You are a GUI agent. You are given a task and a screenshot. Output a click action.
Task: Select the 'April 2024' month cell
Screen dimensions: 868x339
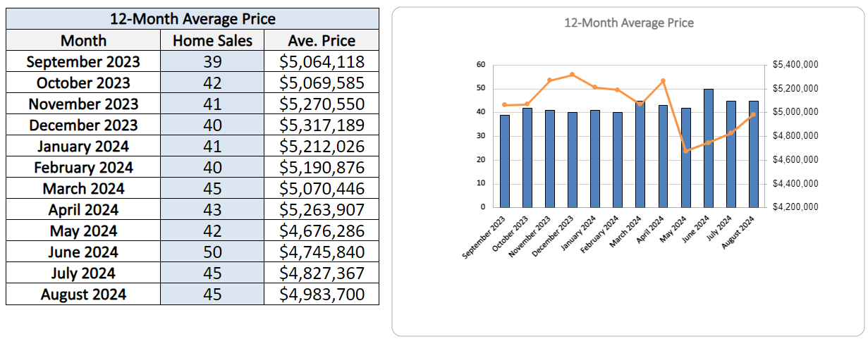[83, 209]
